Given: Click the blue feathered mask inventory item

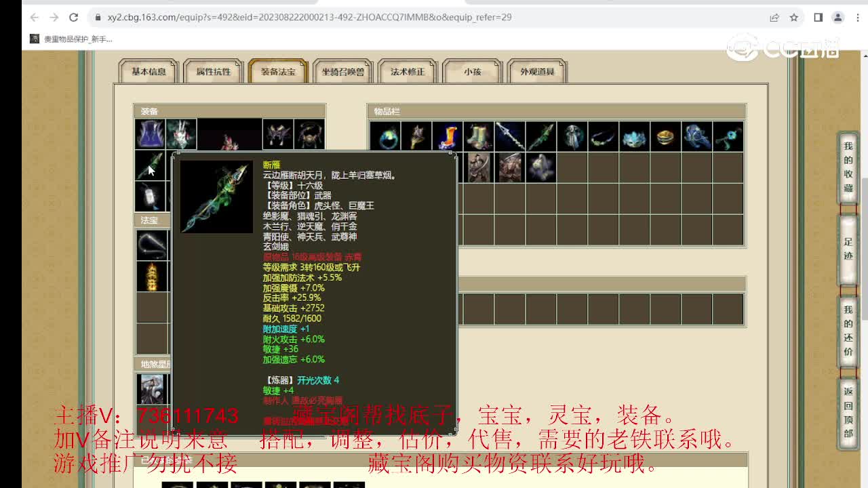Looking at the screenshot, I should [635, 136].
